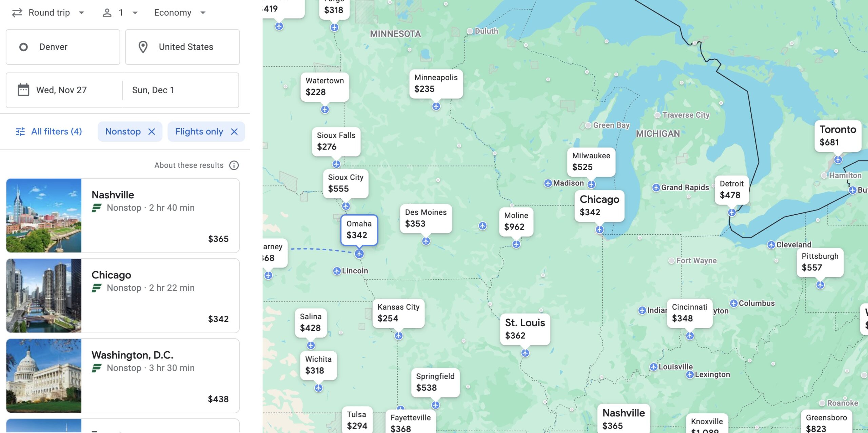Click the Cleveland airport icon on map
This screenshot has height=433, width=868.
[x=771, y=244]
